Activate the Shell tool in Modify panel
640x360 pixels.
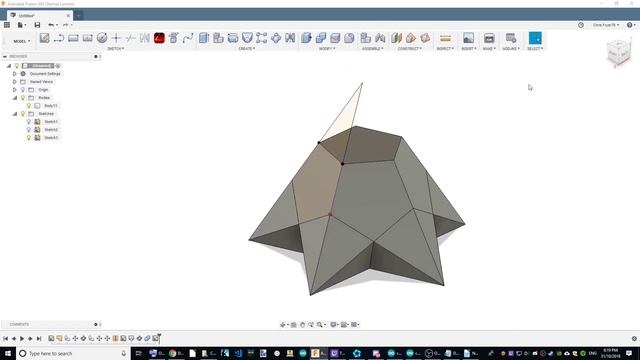pos(335,38)
